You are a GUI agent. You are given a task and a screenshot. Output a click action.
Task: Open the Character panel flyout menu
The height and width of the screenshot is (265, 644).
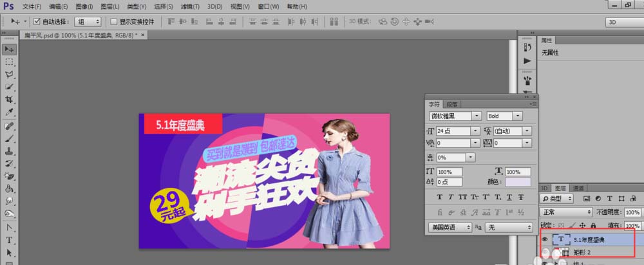(x=533, y=105)
